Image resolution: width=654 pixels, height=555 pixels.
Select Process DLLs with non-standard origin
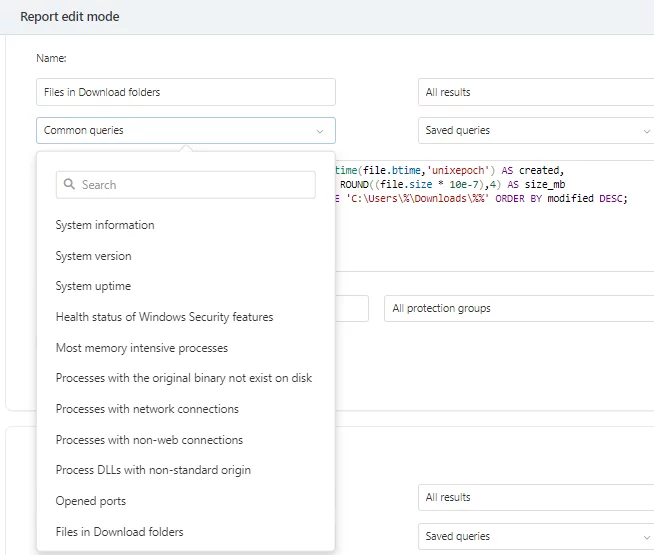pos(153,470)
